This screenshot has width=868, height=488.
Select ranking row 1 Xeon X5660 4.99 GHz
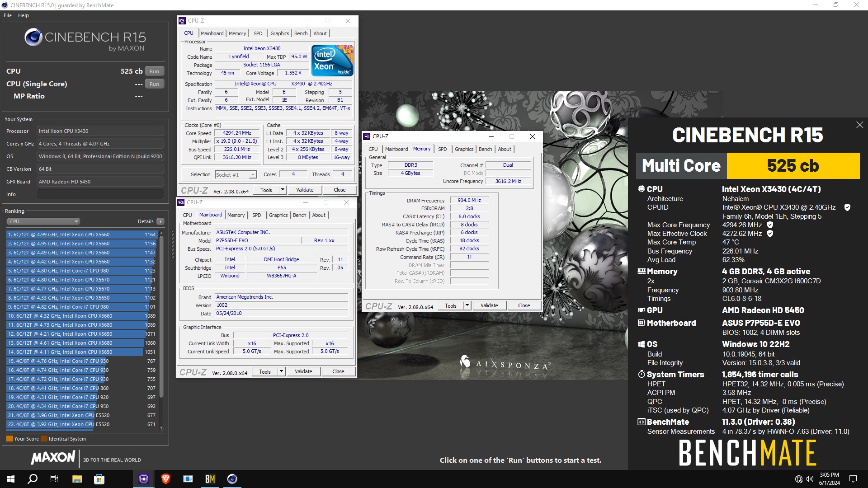pos(82,235)
